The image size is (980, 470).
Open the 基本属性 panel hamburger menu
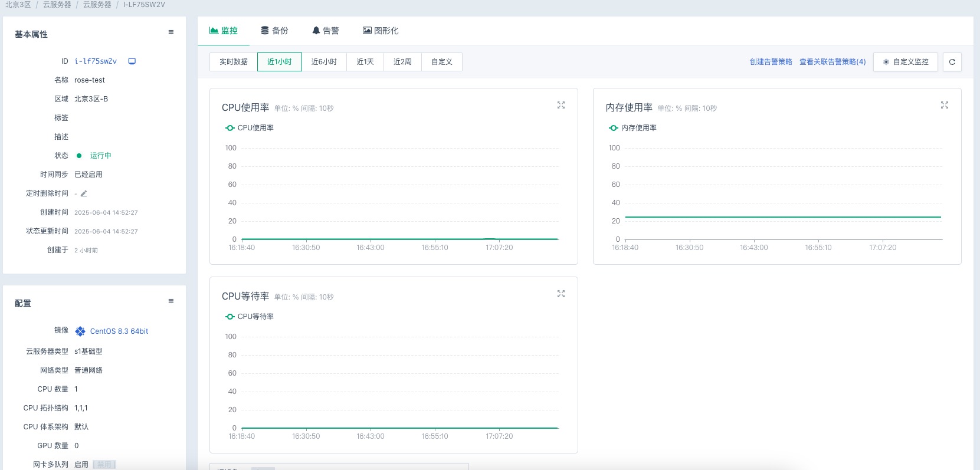pyautogui.click(x=171, y=32)
